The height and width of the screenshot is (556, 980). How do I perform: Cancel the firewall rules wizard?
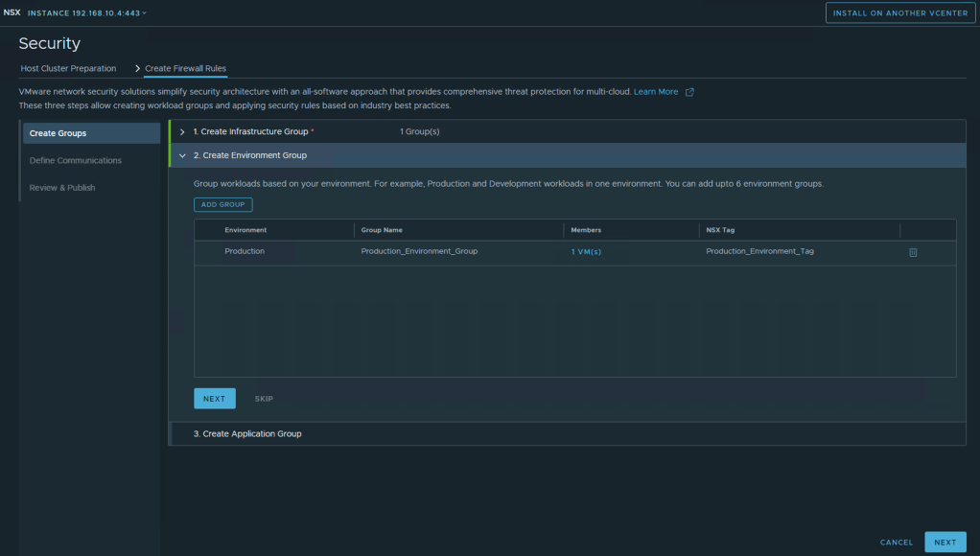[x=897, y=543]
